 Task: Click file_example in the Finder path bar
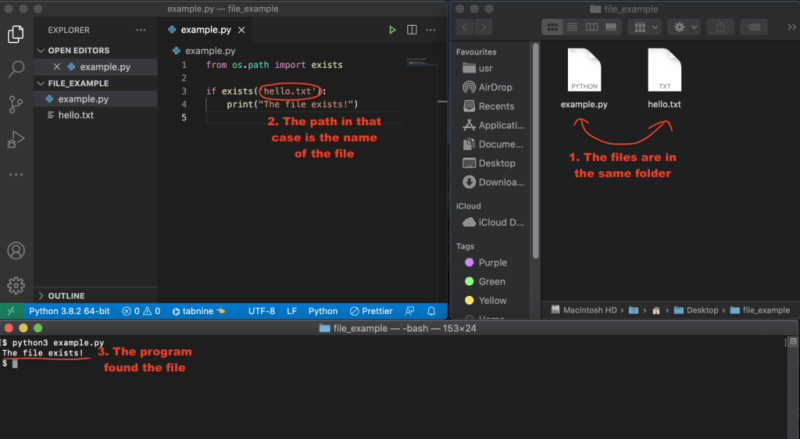pos(760,310)
